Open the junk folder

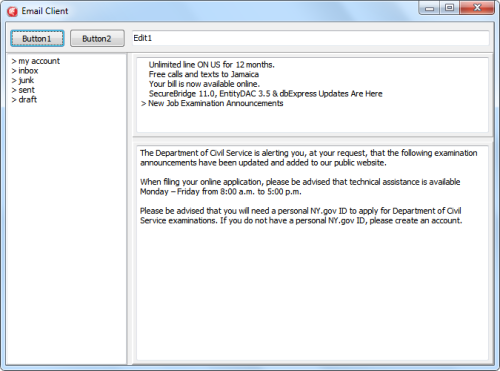pyautogui.click(x=26, y=80)
